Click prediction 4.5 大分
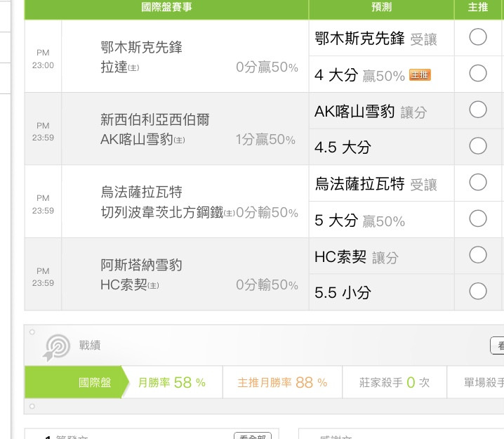Viewport: 504px width, 439px height. 343,148
